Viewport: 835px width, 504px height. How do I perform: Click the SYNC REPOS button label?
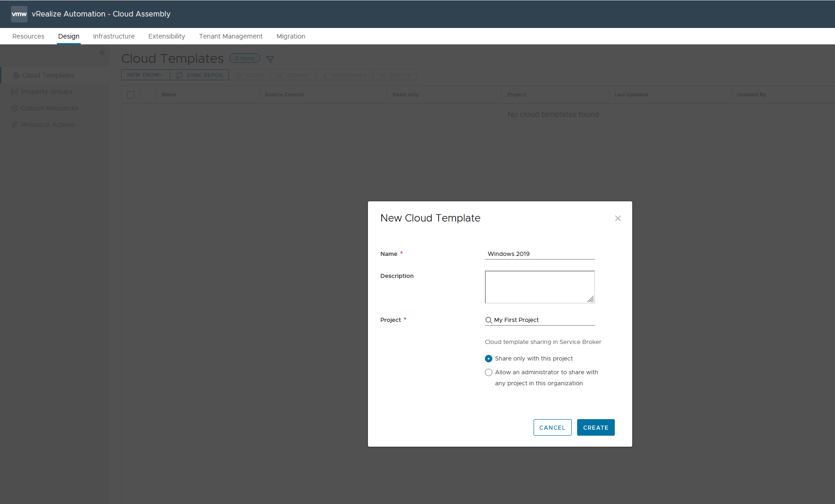205,75
